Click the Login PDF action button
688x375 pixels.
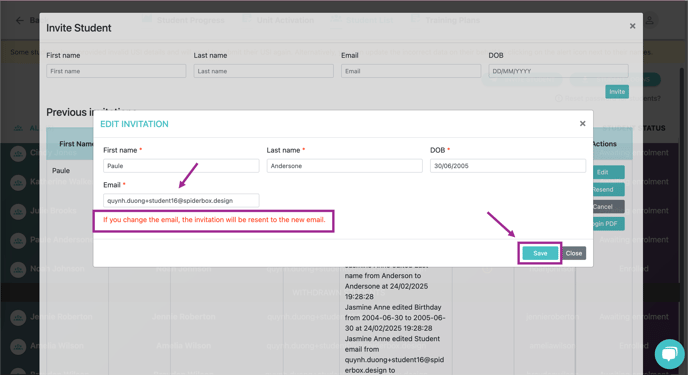click(608, 224)
